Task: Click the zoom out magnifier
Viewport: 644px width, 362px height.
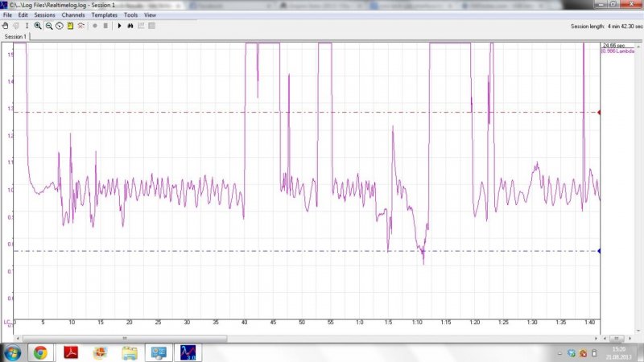Action: [x=49, y=26]
